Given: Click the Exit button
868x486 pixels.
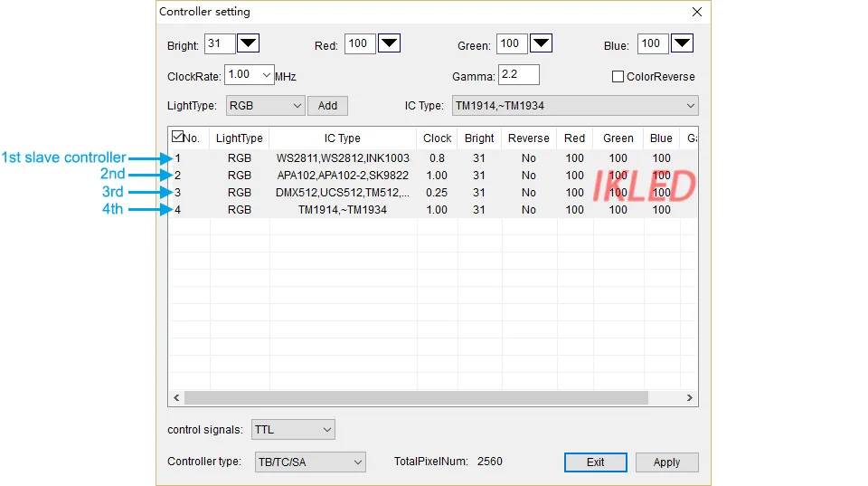Looking at the screenshot, I should [596, 462].
